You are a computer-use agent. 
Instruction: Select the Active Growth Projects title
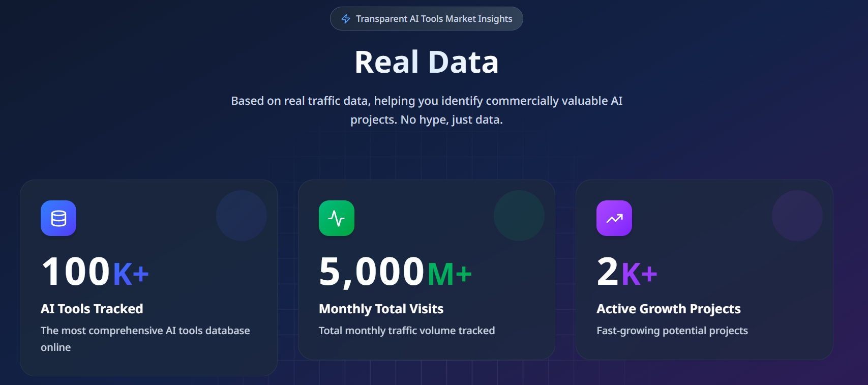click(668, 309)
